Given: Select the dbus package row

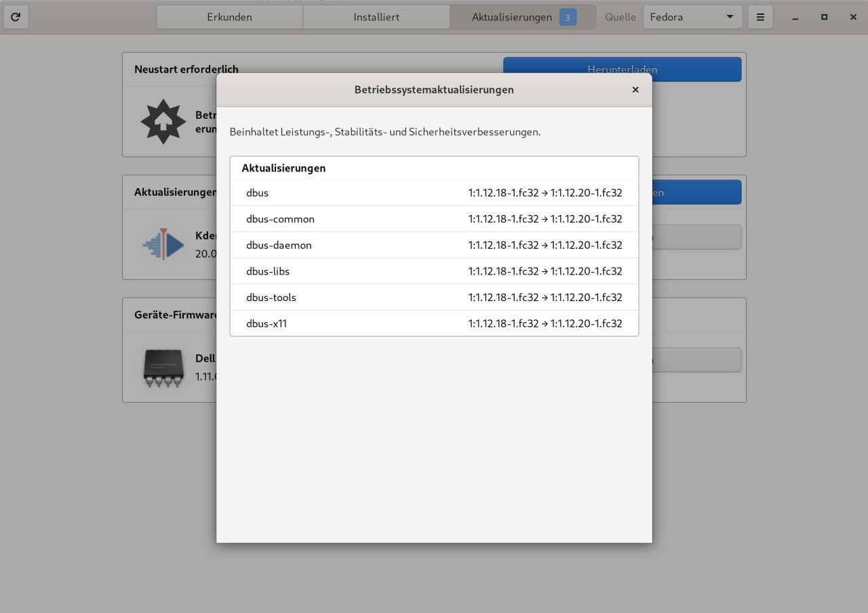Looking at the screenshot, I should 434,193.
